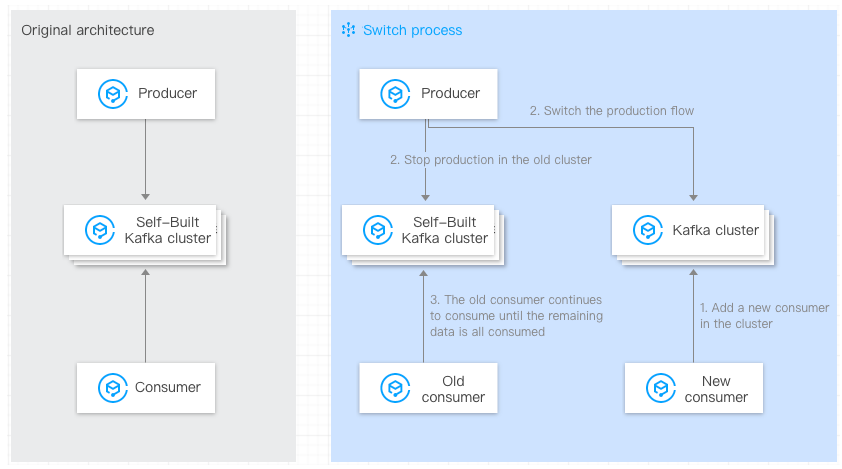Select the Original architecture heading
This screenshot has height=469, width=842.
88,30
